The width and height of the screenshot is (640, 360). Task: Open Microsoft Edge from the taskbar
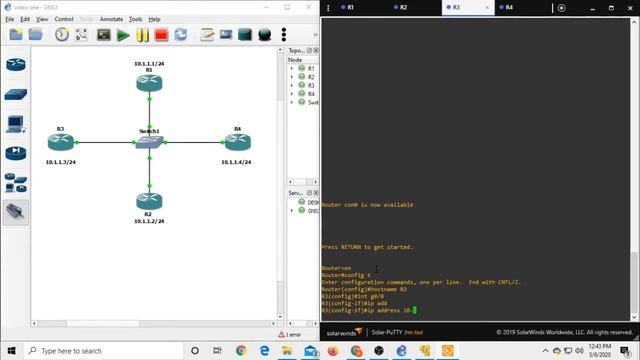pos(264,351)
